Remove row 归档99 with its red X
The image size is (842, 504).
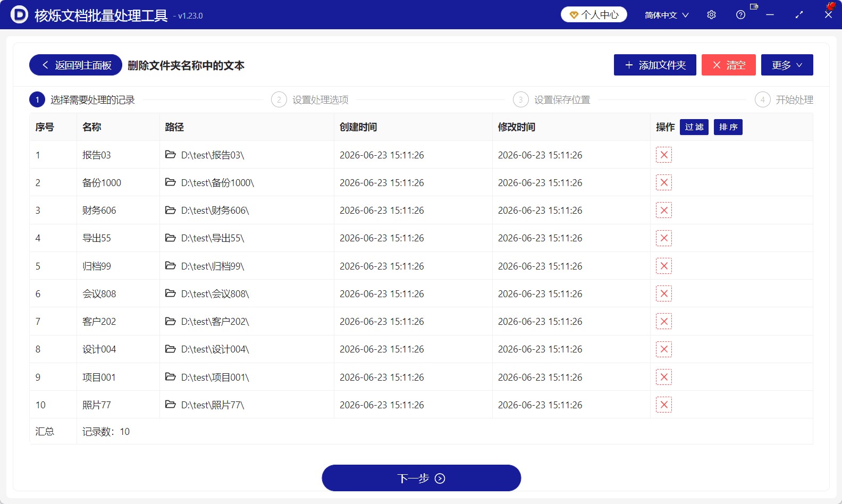(x=664, y=266)
